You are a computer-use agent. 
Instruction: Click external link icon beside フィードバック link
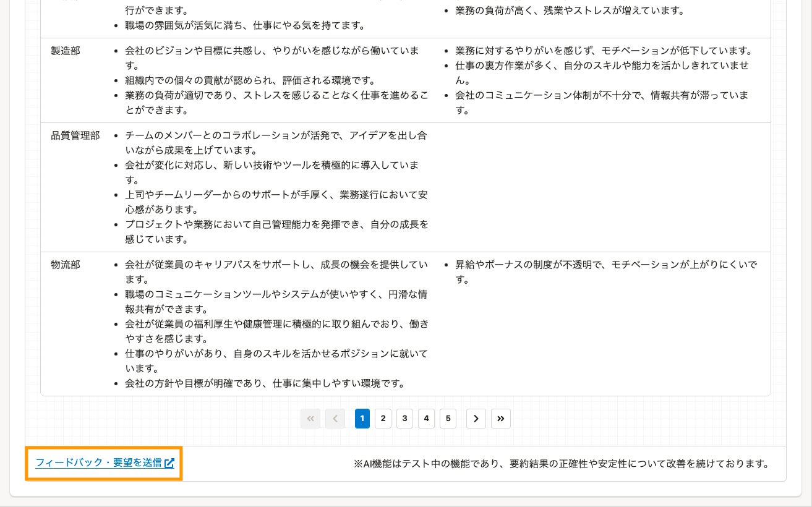coord(169,463)
